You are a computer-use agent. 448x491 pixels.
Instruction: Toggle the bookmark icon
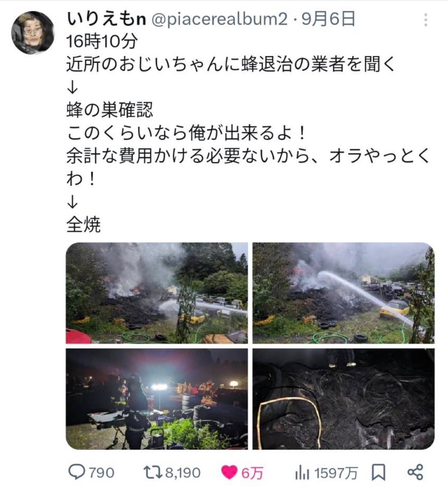(x=378, y=472)
